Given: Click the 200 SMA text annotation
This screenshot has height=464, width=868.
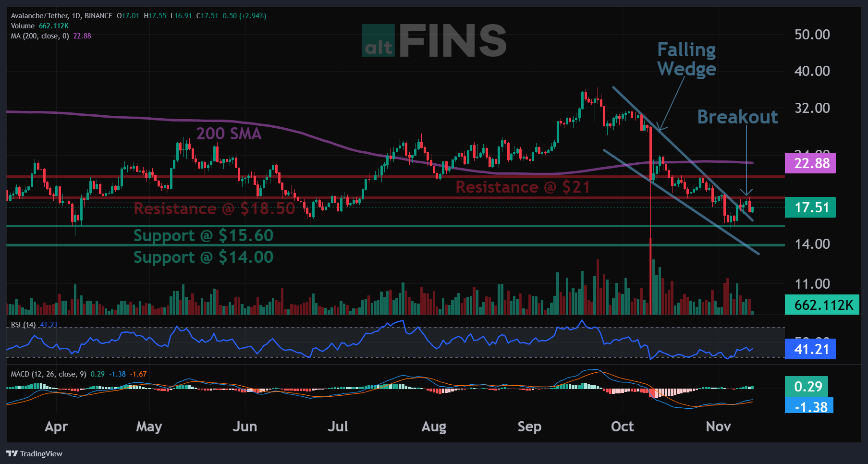Looking at the screenshot, I should (x=229, y=134).
